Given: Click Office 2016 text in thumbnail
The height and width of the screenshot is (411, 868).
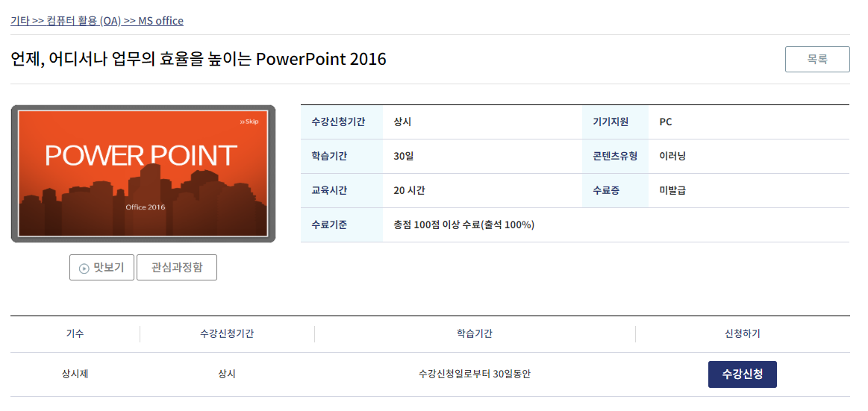Looking at the screenshot, I should point(146,207).
